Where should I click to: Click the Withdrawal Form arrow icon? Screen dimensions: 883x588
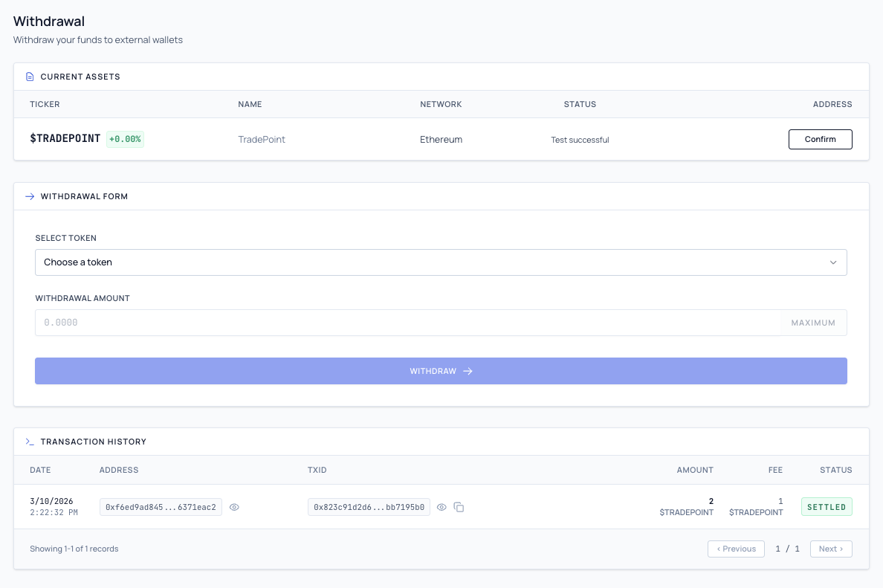[x=30, y=196]
